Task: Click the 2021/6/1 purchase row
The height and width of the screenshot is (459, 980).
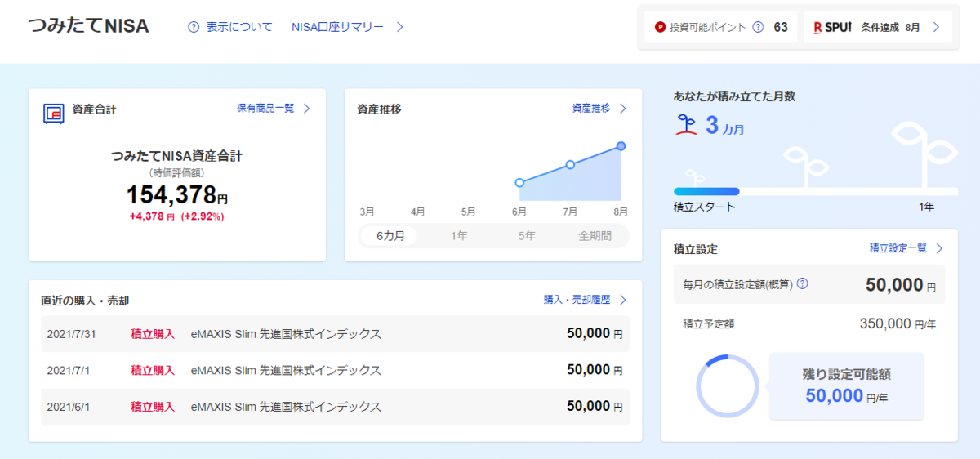Action: click(335, 406)
